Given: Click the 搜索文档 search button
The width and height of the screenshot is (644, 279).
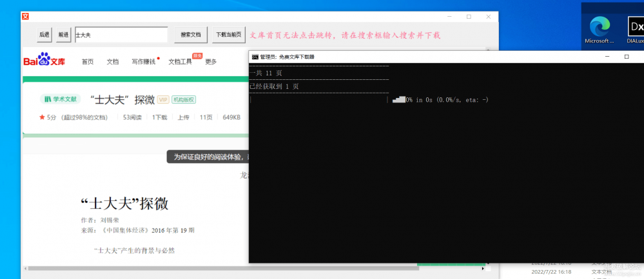Looking at the screenshot, I should 191,35.
